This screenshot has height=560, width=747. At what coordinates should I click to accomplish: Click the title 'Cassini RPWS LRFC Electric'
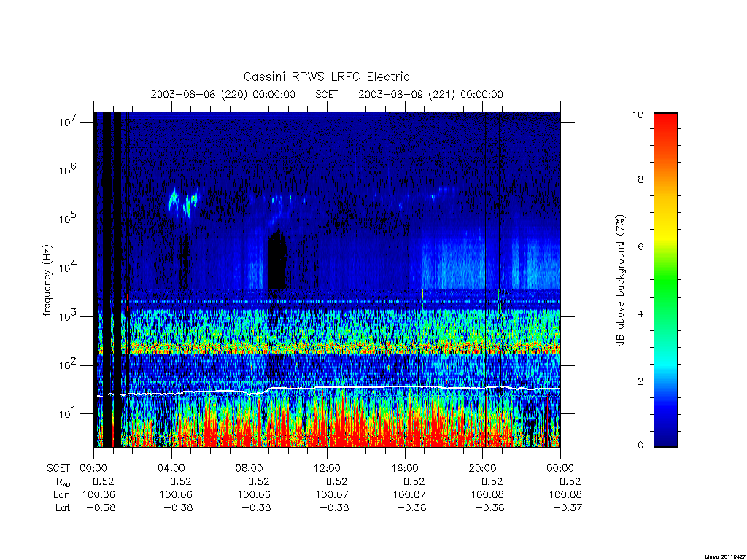point(326,77)
